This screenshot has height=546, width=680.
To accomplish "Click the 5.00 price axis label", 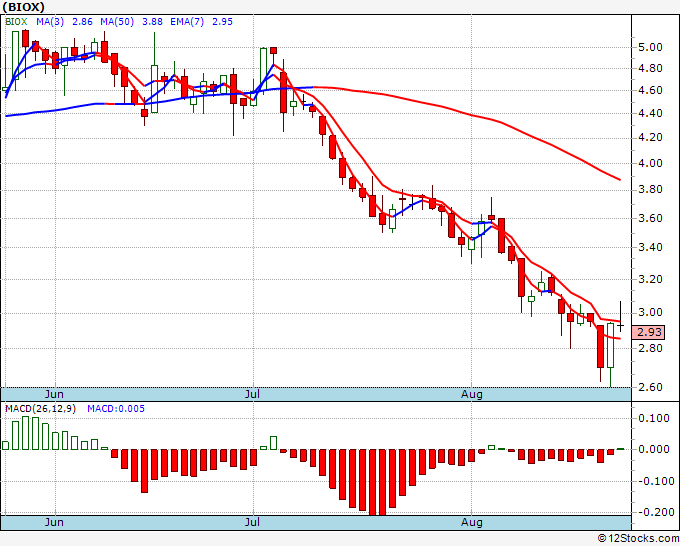I will click(650, 47).
